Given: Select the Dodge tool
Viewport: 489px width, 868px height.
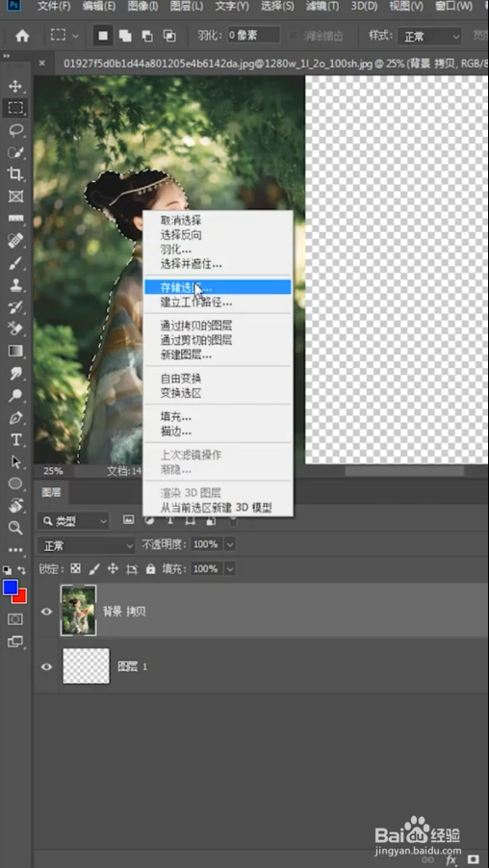Looking at the screenshot, I should click(15, 395).
